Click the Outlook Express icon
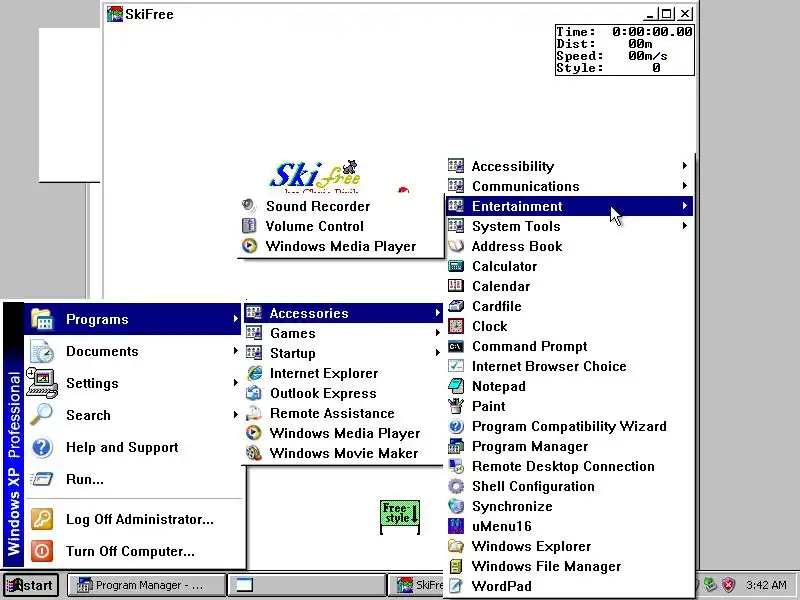 [254, 393]
